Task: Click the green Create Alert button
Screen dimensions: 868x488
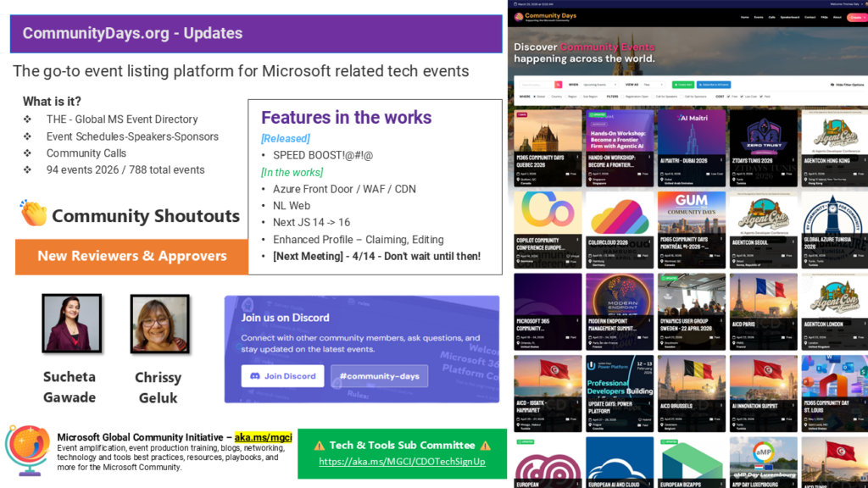Action: pyautogui.click(x=683, y=85)
